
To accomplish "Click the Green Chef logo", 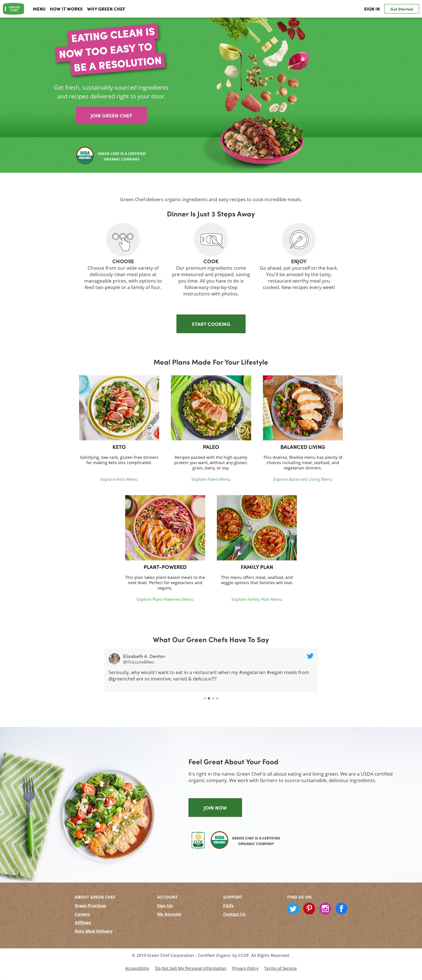I will click(x=13, y=9).
